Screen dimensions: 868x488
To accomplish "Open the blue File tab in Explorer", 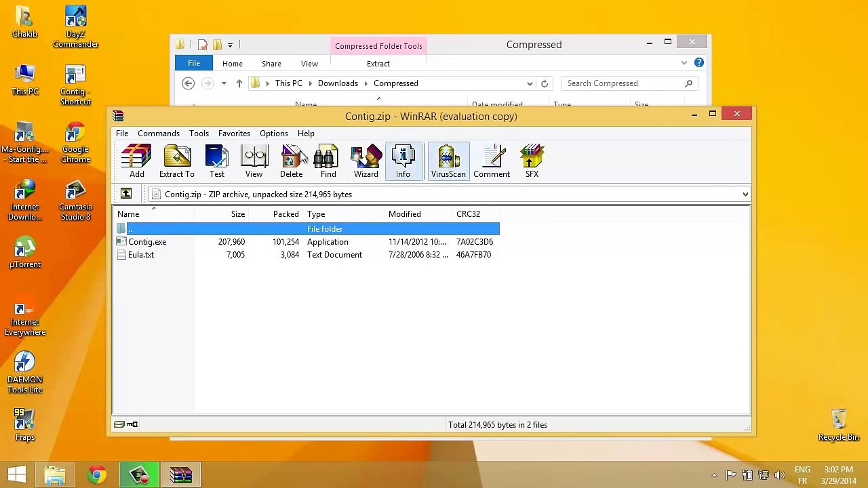I will point(194,63).
